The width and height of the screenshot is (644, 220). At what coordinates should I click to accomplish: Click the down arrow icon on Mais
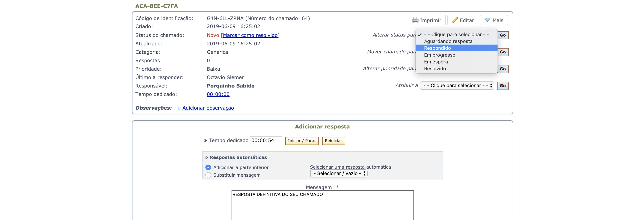[487, 20]
